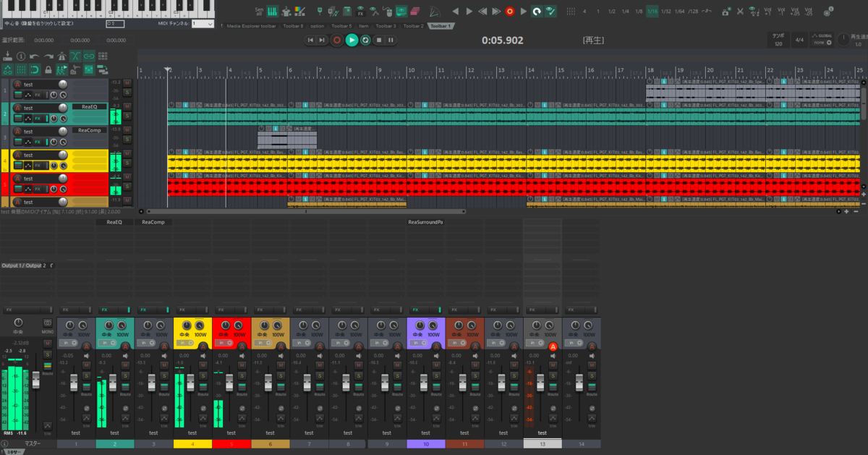This screenshot has width=868, height=455.
Task: Open the MIDI channel dropdown
Action: pos(203,24)
